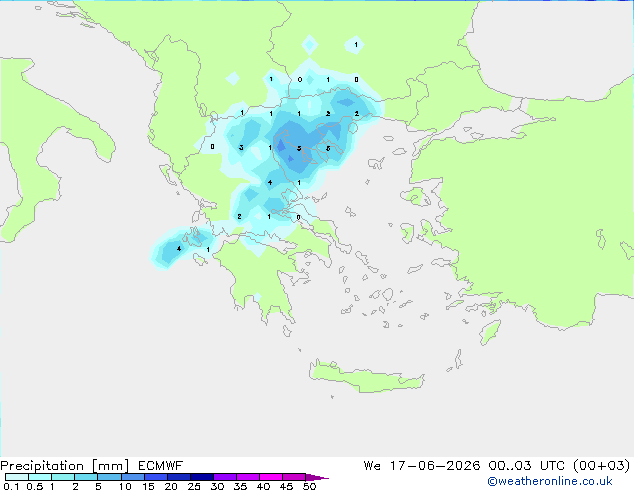Click the 'Precipitation [mm]' title text

pyautogui.click(x=64, y=466)
